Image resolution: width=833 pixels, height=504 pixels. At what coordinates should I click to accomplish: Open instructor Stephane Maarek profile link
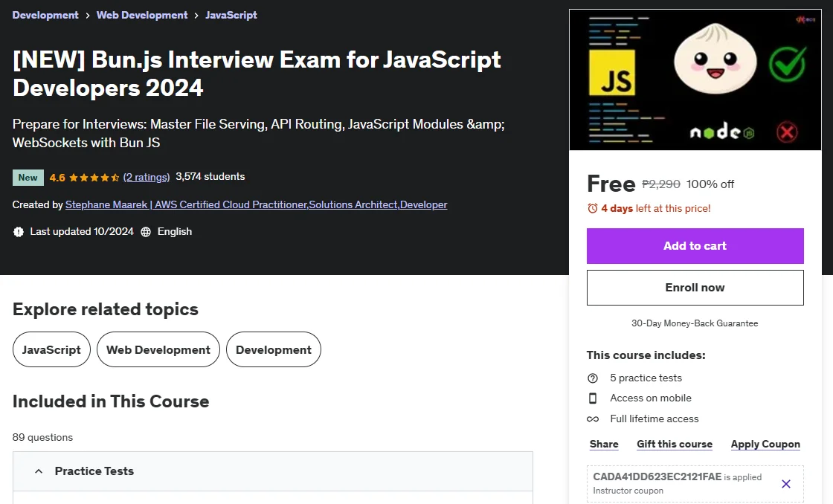pos(256,204)
